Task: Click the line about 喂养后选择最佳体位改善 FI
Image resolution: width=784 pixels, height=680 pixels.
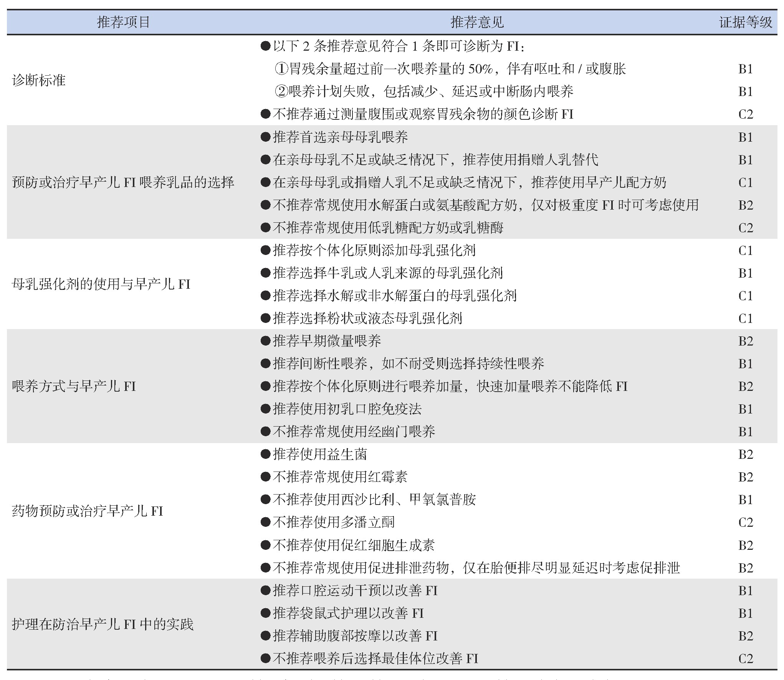Action: coord(369,658)
